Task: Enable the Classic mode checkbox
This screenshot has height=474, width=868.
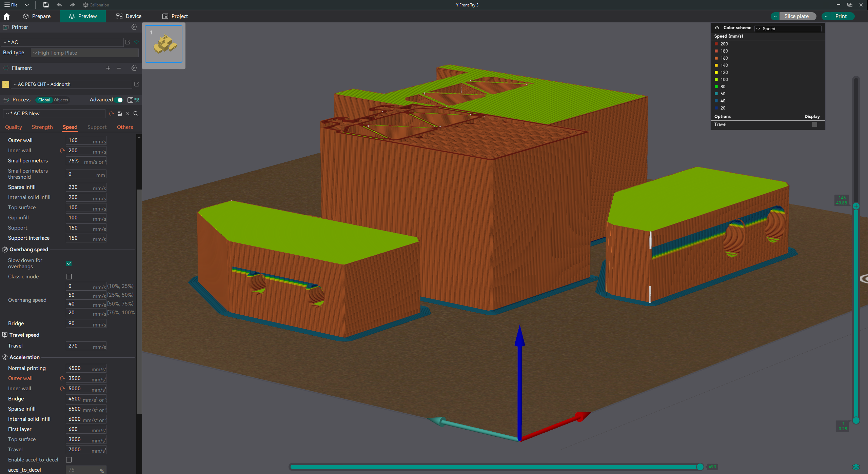Action: click(x=69, y=277)
